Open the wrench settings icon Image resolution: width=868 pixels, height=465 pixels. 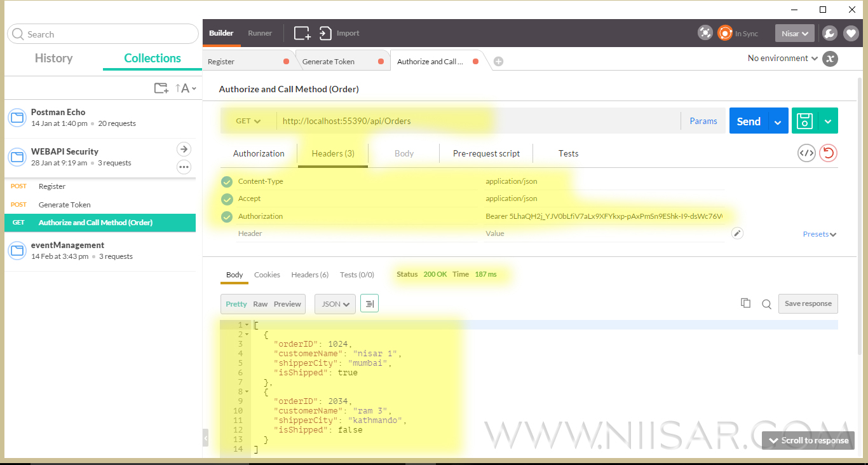[x=829, y=33]
